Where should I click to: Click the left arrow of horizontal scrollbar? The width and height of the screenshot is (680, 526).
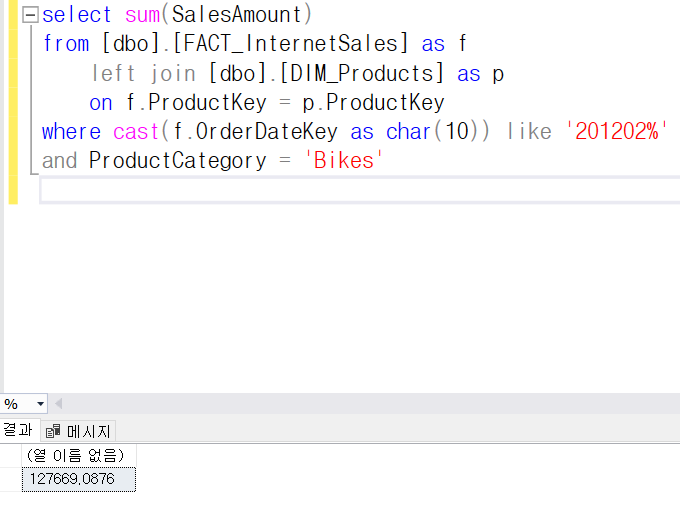59,404
